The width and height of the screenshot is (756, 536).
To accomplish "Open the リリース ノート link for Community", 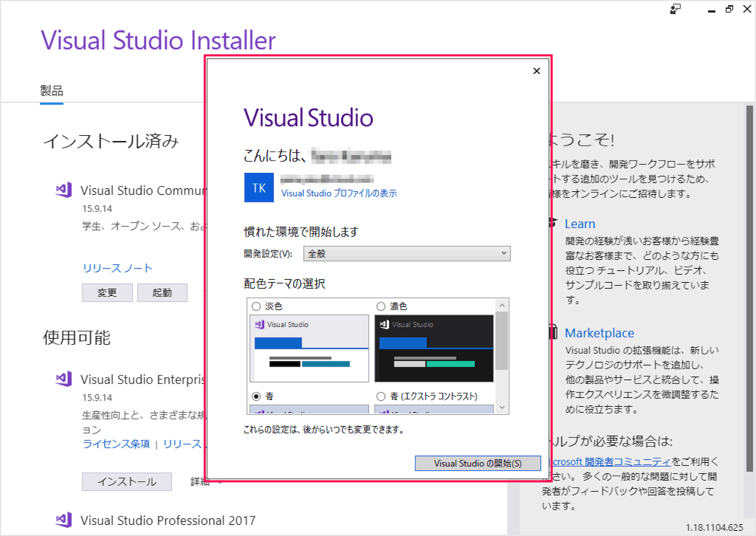I will (118, 268).
